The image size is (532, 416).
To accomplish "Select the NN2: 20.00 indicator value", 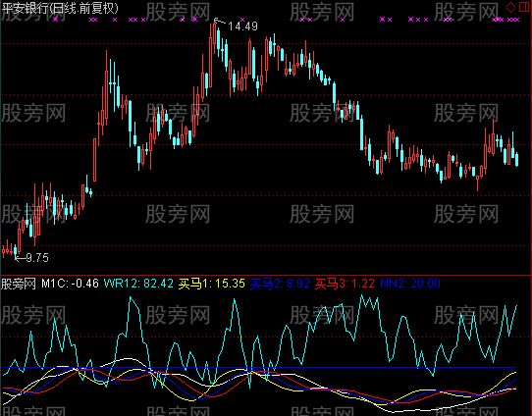I will pyautogui.click(x=410, y=284).
